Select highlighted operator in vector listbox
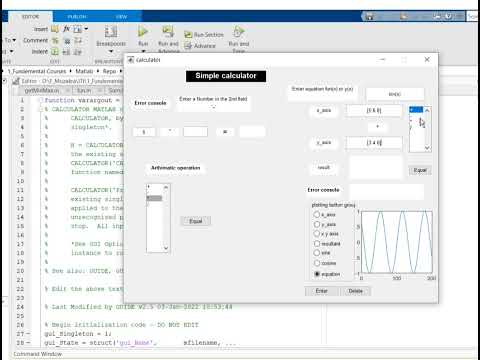 tap(416, 110)
